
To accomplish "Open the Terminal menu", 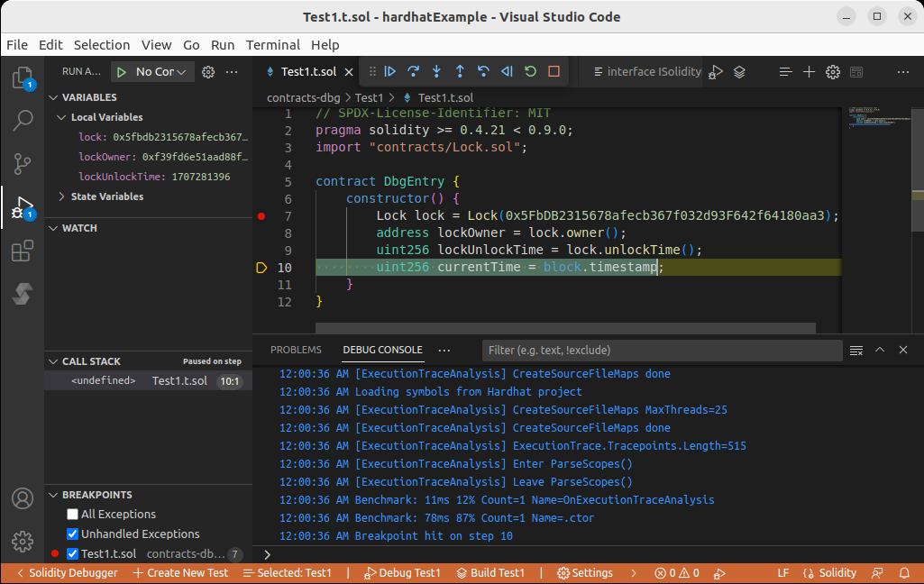I will pyautogui.click(x=272, y=45).
